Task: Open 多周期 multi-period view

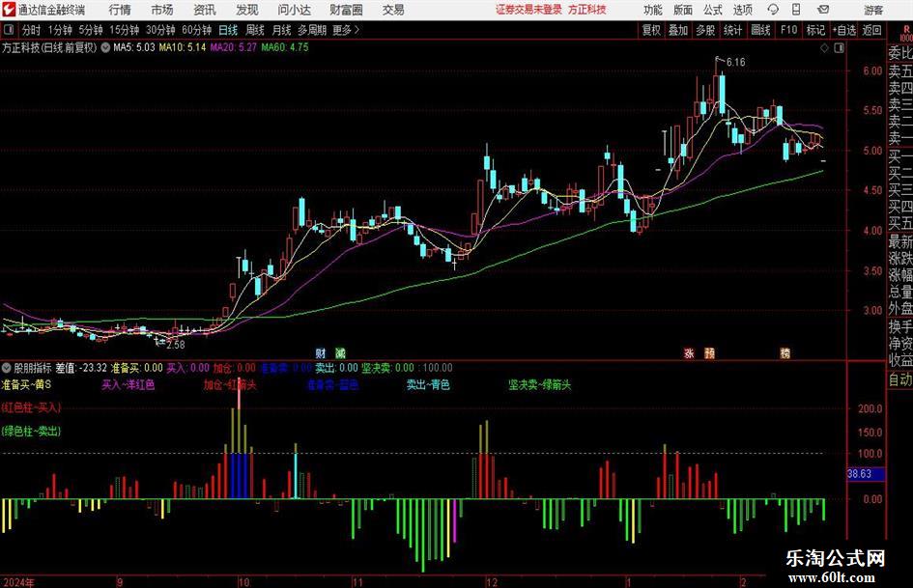Action: [312, 30]
